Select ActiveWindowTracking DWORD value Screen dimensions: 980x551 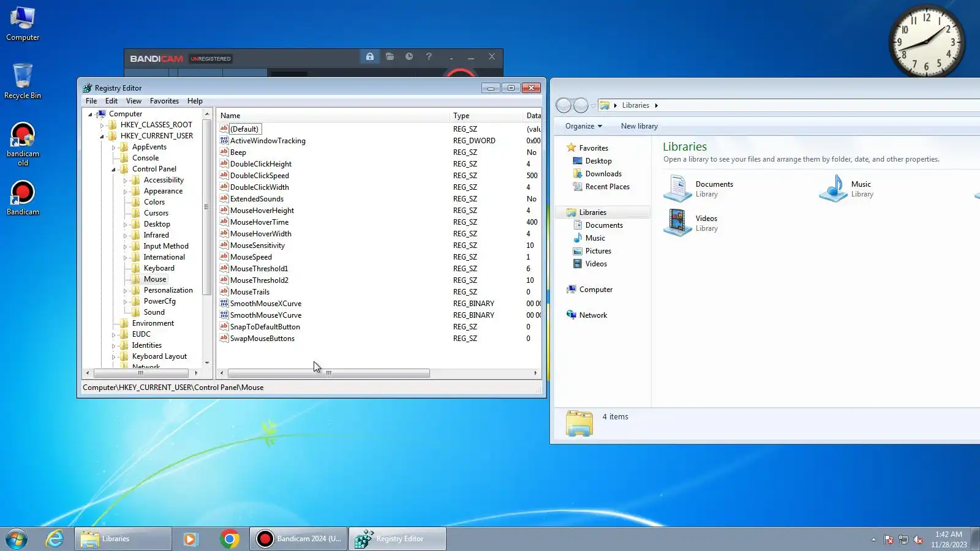pyautogui.click(x=268, y=141)
